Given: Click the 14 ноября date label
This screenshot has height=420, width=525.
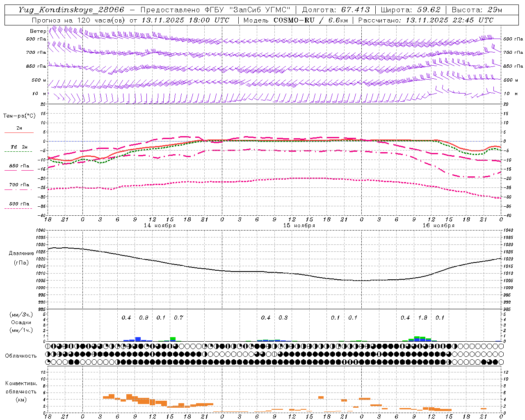Looking at the screenshot, I should tap(160, 225).
